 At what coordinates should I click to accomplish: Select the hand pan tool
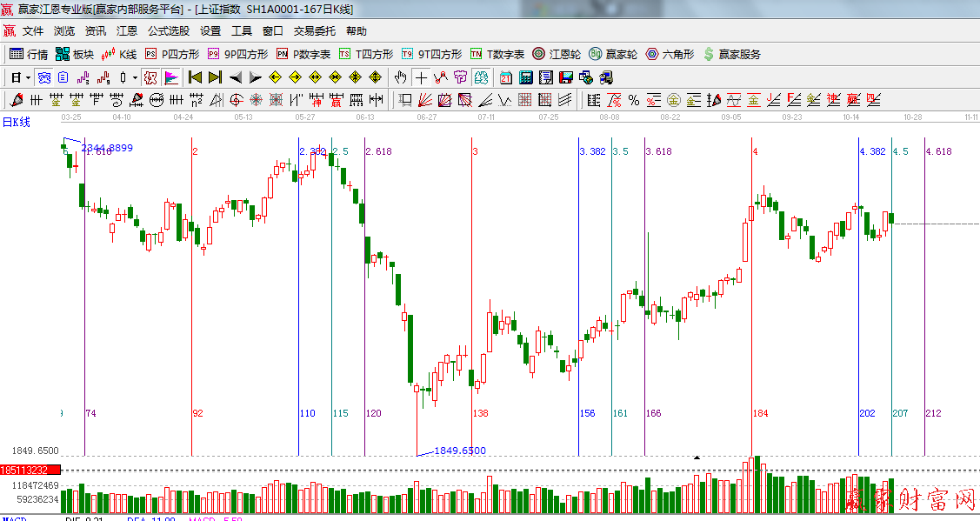click(x=400, y=77)
